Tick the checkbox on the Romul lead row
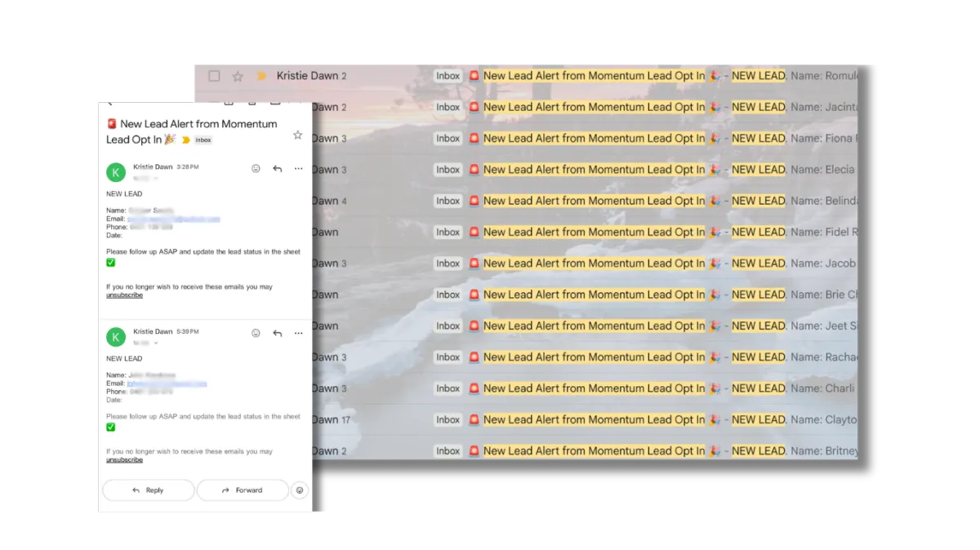Viewport: 980px width, 550px height. 214,76
